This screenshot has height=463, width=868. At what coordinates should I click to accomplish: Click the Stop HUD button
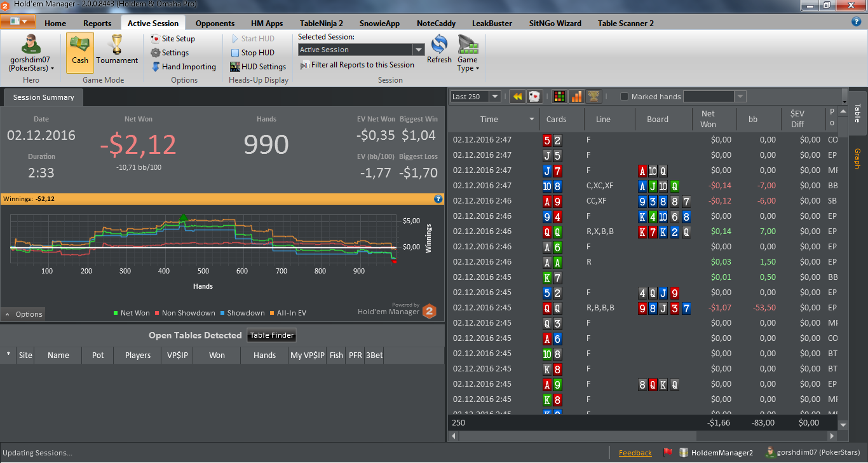(x=252, y=53)
